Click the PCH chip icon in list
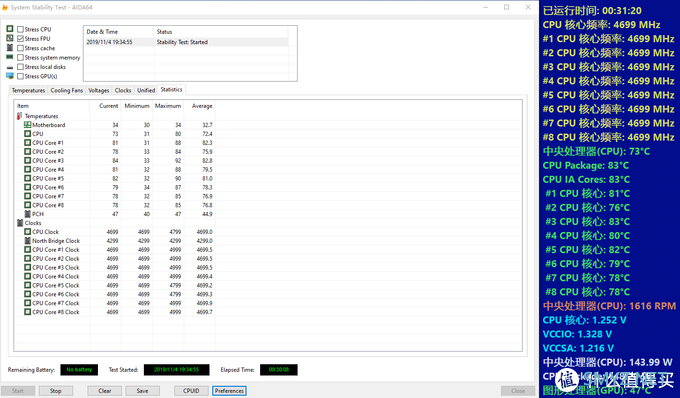 27,214
